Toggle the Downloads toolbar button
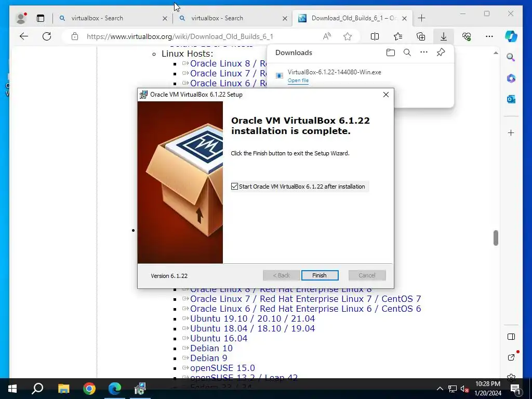 [x=444, y=36]
